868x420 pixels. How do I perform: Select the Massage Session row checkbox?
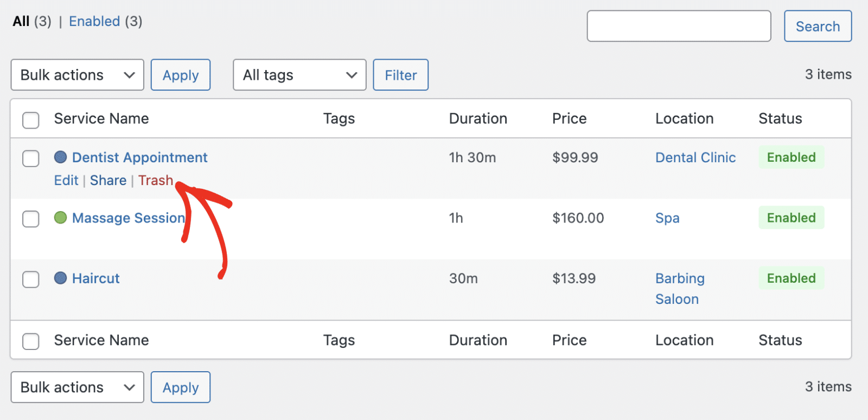click(31, 219)
